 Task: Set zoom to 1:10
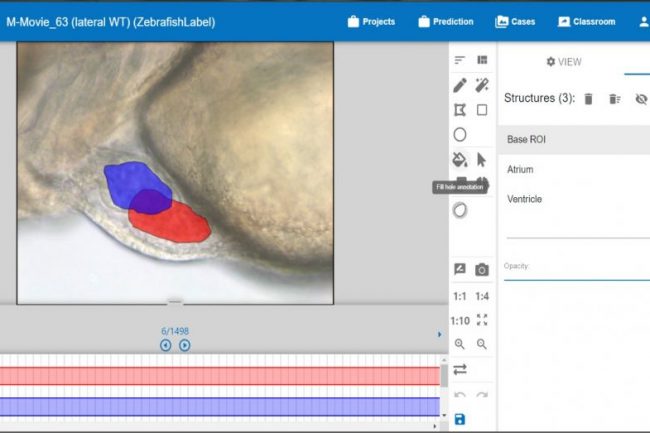point(460,321)
